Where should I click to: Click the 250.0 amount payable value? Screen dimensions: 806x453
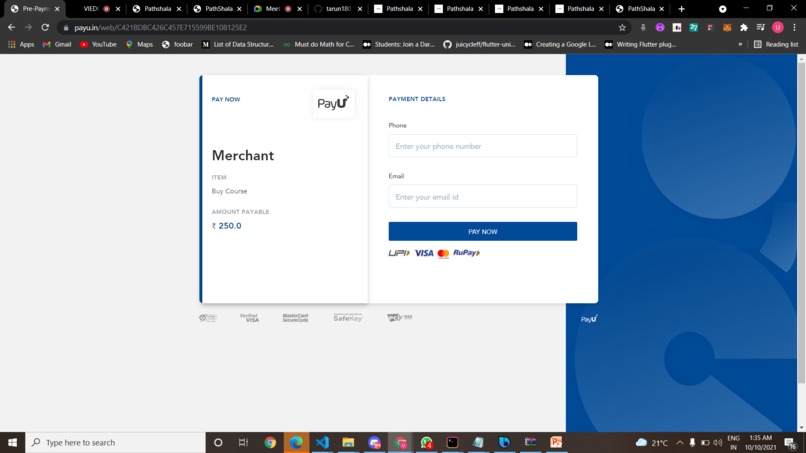(x=227, y=226)
